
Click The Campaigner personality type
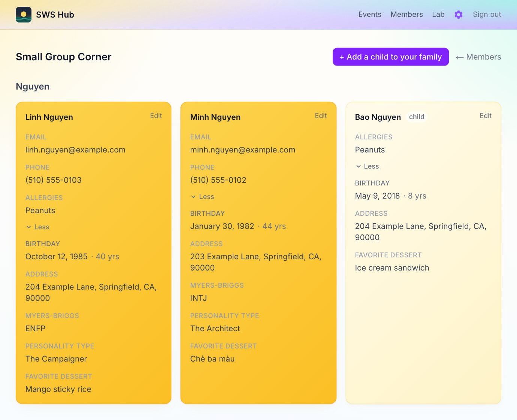pos(56,359)
